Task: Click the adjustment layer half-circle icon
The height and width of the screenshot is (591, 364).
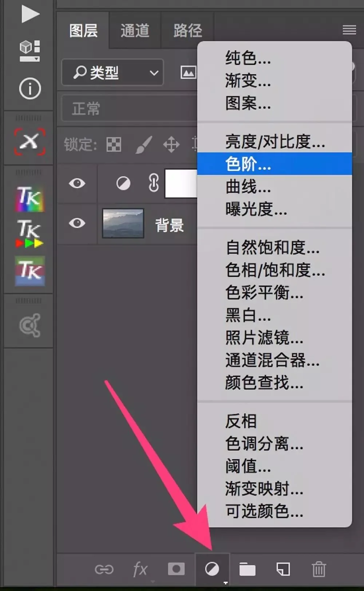Action: [123, 183]
